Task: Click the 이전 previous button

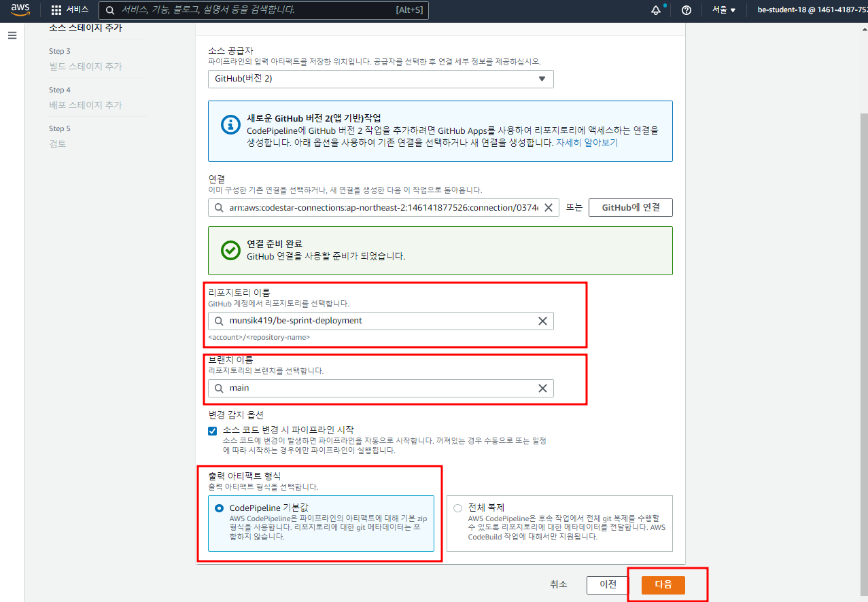Action: [x=608, y=584]
